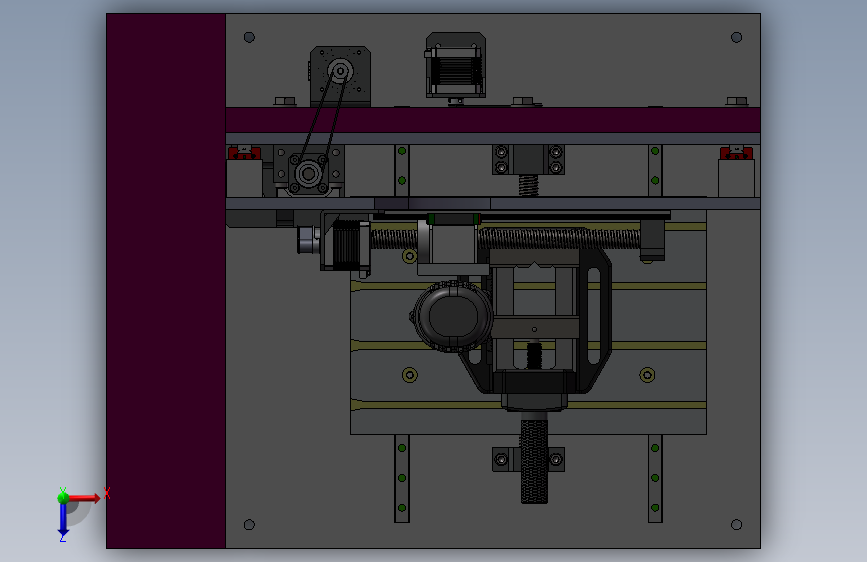Select the knurled handwheel at the bottom
This screenshot has width=867, height=562.
coord(534,461)
